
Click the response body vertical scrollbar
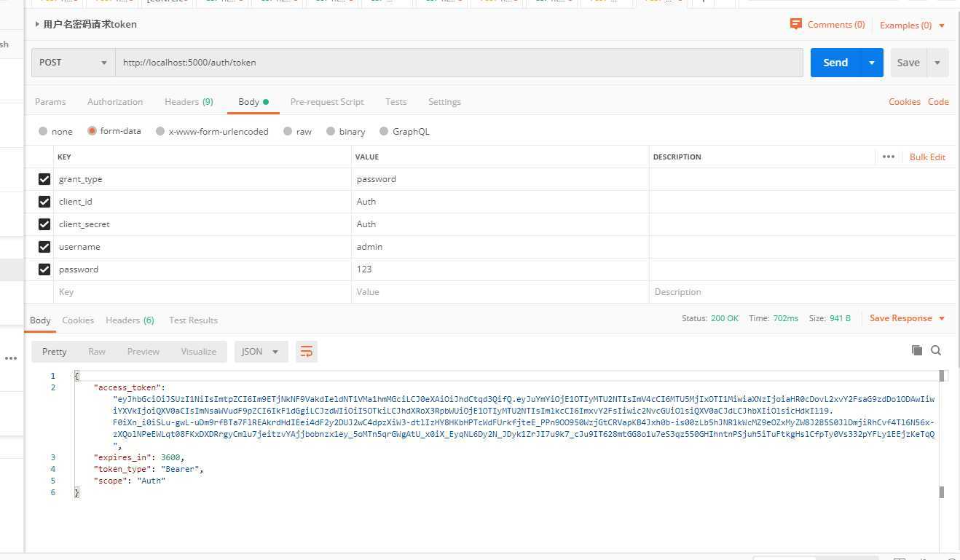(942, 433)
